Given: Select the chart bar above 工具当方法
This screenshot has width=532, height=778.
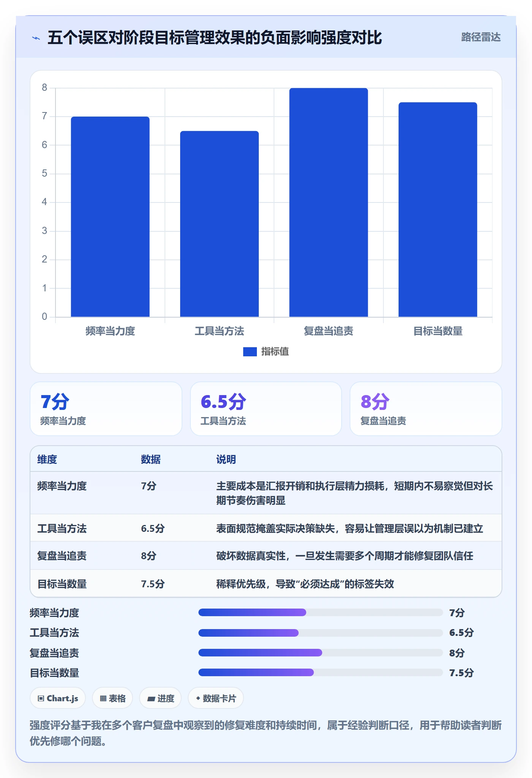Looking at the screenshot, I should [219, 224].
